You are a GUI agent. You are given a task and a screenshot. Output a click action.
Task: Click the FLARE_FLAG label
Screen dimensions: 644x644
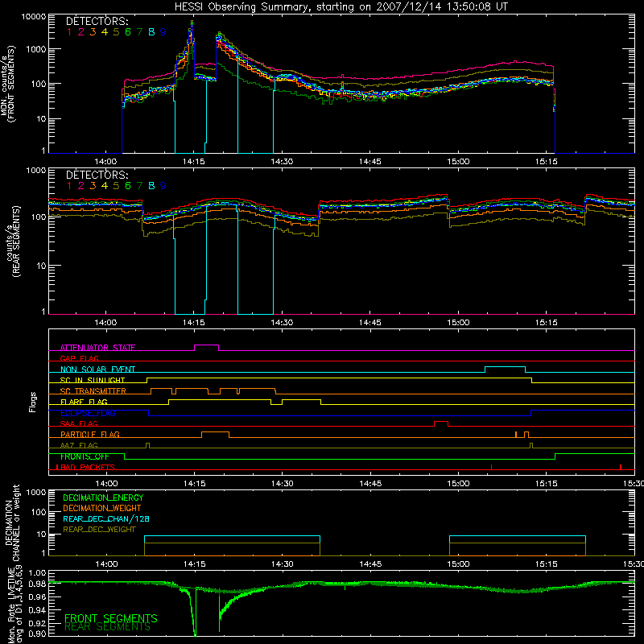pos(84,402)
